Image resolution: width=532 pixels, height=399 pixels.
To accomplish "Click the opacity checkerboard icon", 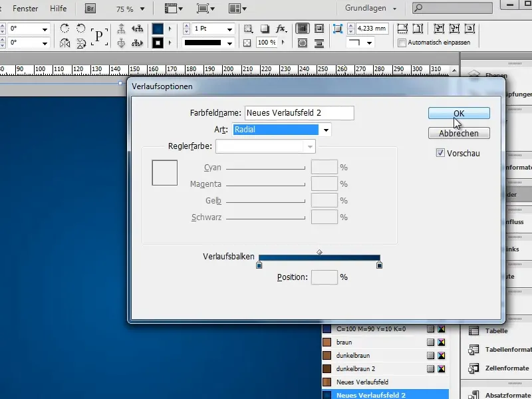I will coord(247,43).
